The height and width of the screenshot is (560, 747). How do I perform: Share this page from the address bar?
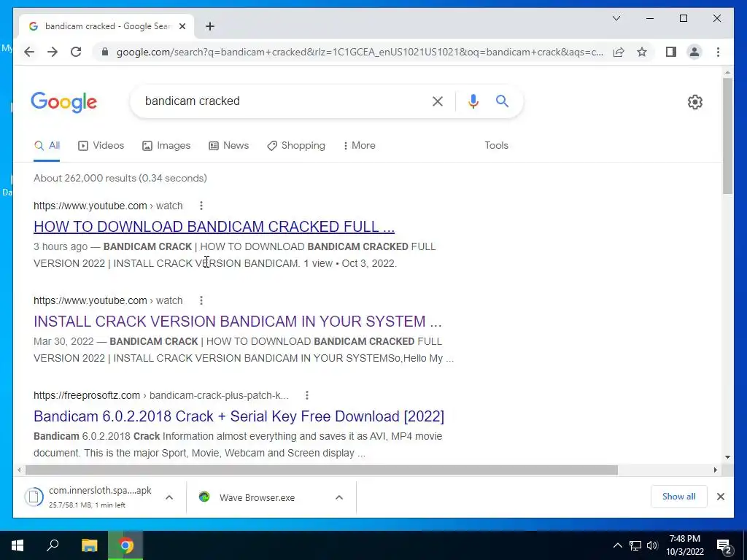[619, 52]
